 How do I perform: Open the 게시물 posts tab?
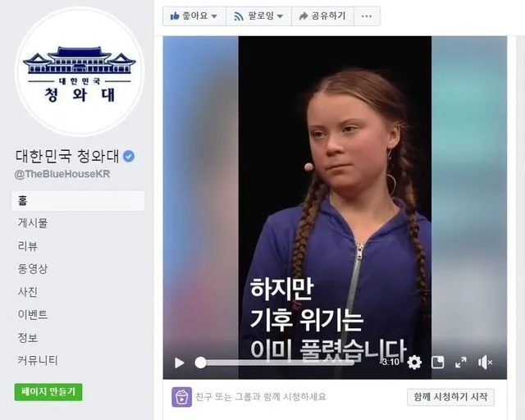(33, 223)
